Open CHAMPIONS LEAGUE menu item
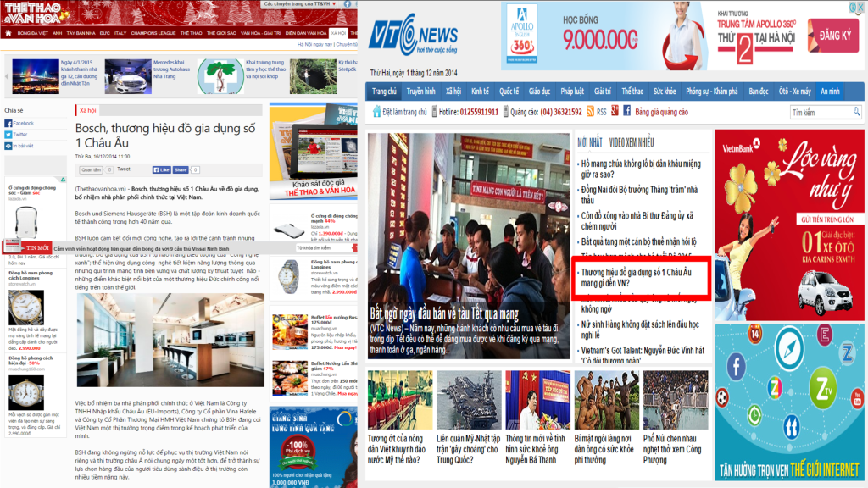The image size is (868, 488). click(153, 33)
